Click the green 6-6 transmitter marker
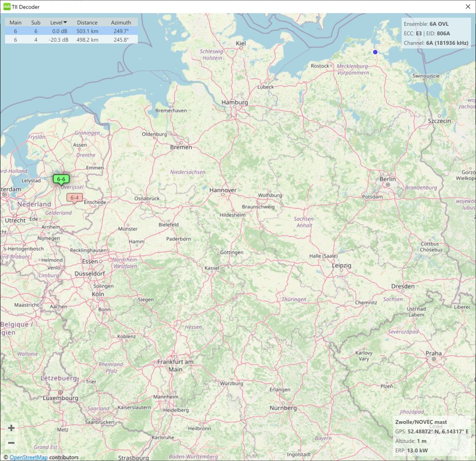The width and height of the screenshot is (476, 461). coord(61,179)
